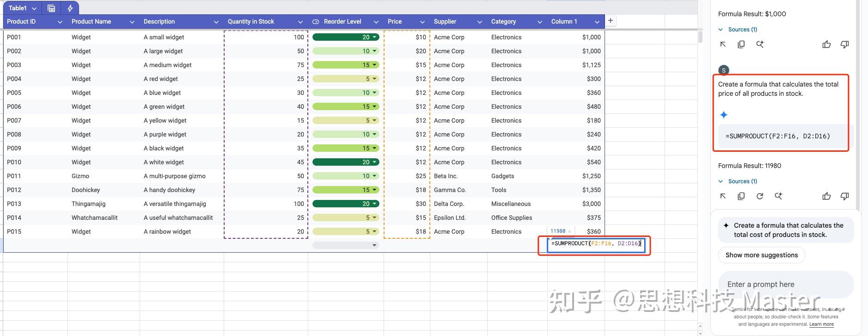Open the Reorder Level chip for P011
The width and height of the screenshot is (868, 336).
point(346,176)
